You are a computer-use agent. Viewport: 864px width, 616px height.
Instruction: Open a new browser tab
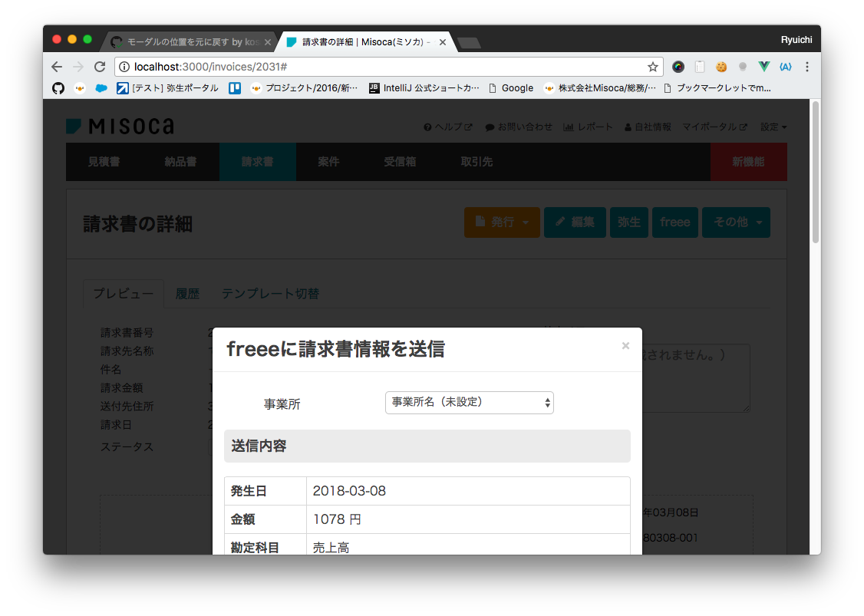469,43
